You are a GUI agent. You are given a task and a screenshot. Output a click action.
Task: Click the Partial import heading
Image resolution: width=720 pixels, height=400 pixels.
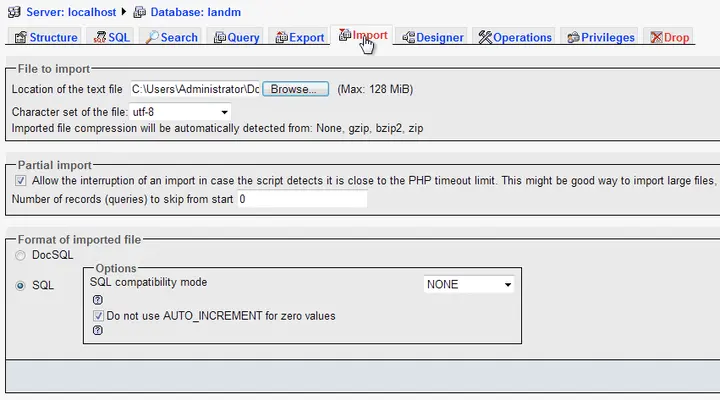[55, 165]
